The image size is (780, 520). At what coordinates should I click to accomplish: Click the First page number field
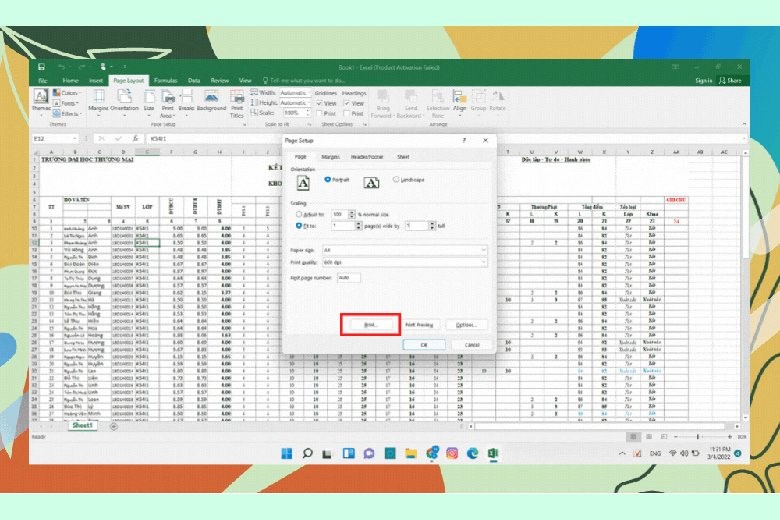tap(349, 278)
